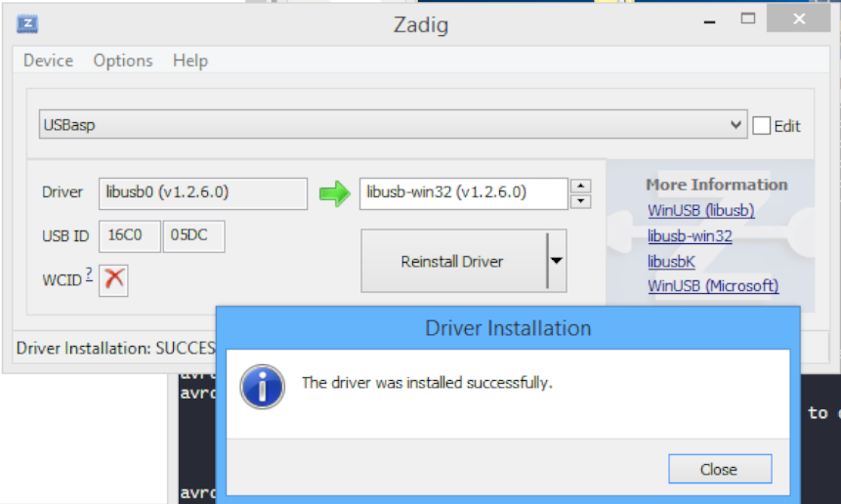Close the Driver Installation dialog
Screen dimensions: 841x504
point(720,469)
